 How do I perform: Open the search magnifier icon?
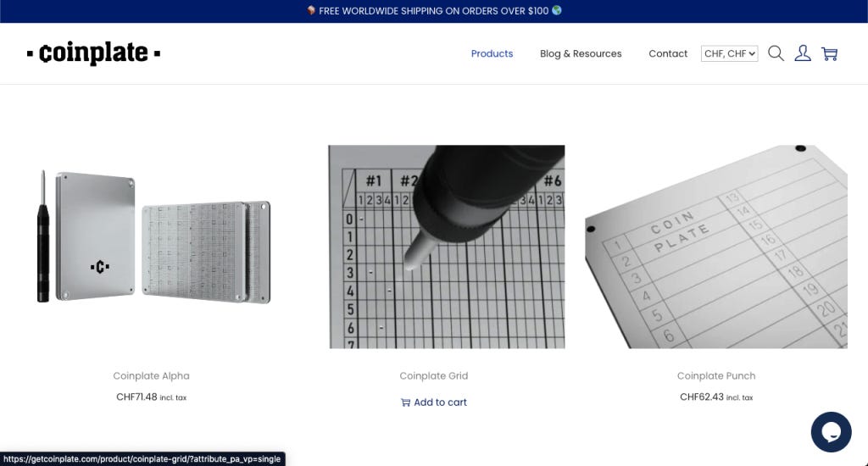(776, 53)
